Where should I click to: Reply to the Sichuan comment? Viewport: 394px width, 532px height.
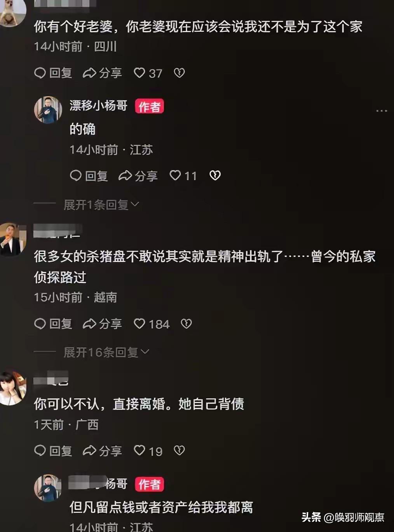(x=53, y=73)
